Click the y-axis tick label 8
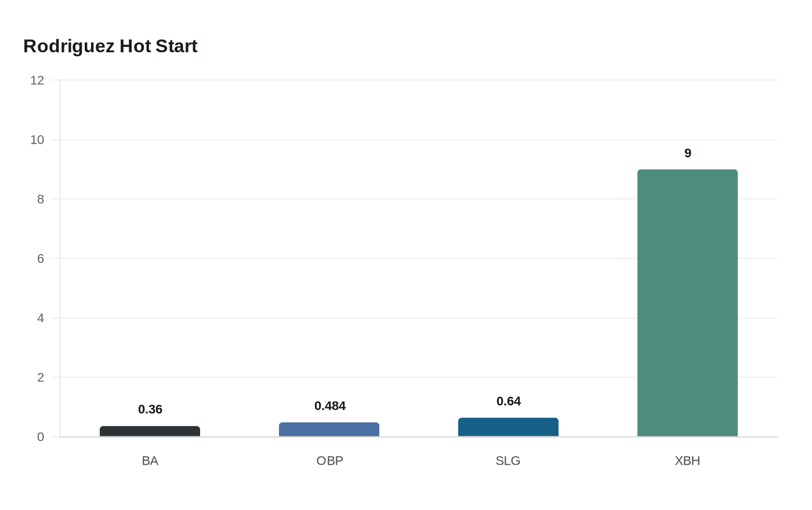This screenshot has width=812, height=510. pos(41,199)
